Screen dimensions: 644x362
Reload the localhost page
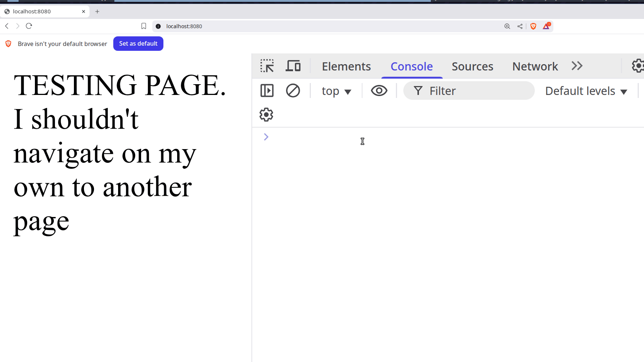point(29,26)
